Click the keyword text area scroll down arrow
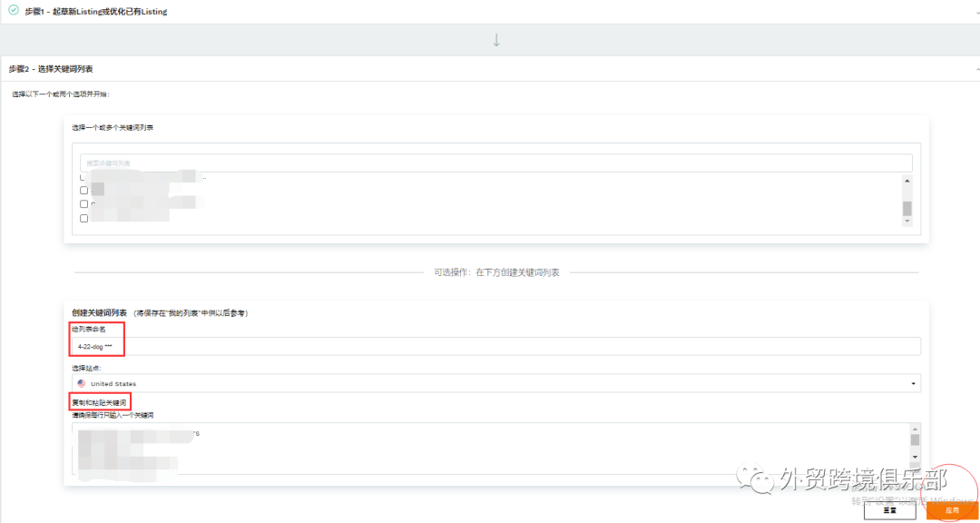Viewport: 980px width, 523px height. click(x=915, y=456)
